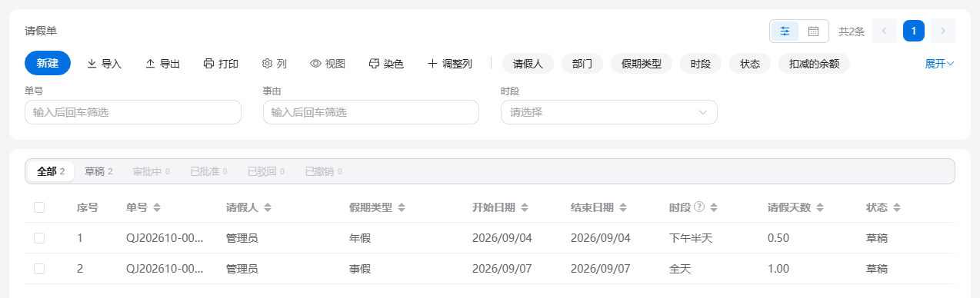The image size is (980, 298).
Task: Focus the 单号 filter input
Action: tap(133, 112)
